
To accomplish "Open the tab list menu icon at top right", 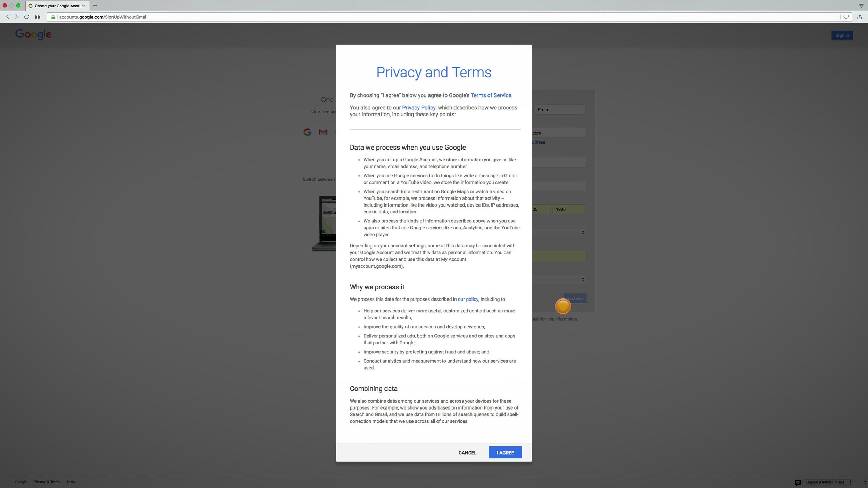I will tap(861, 6).
